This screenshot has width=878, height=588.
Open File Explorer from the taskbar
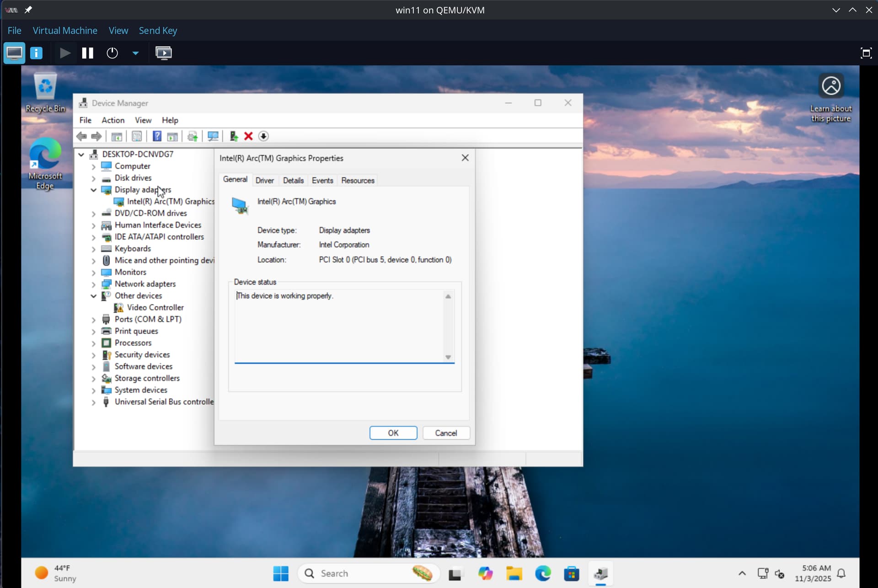pos(514,573)
